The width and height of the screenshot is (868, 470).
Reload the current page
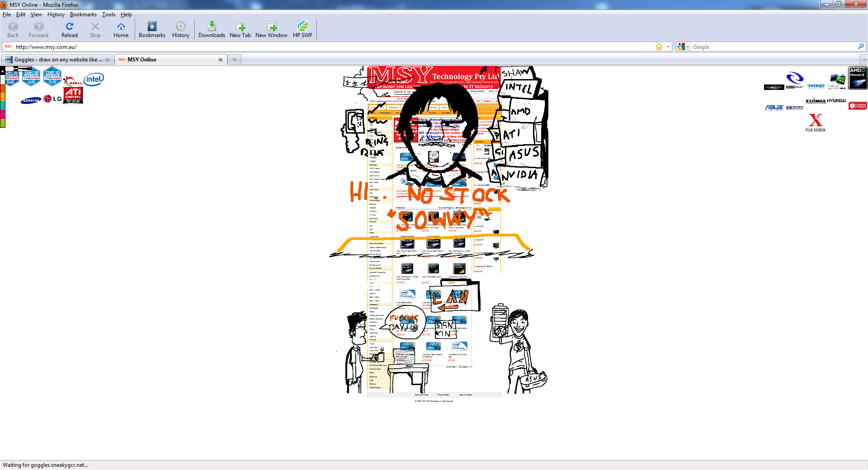coord(70,30)
